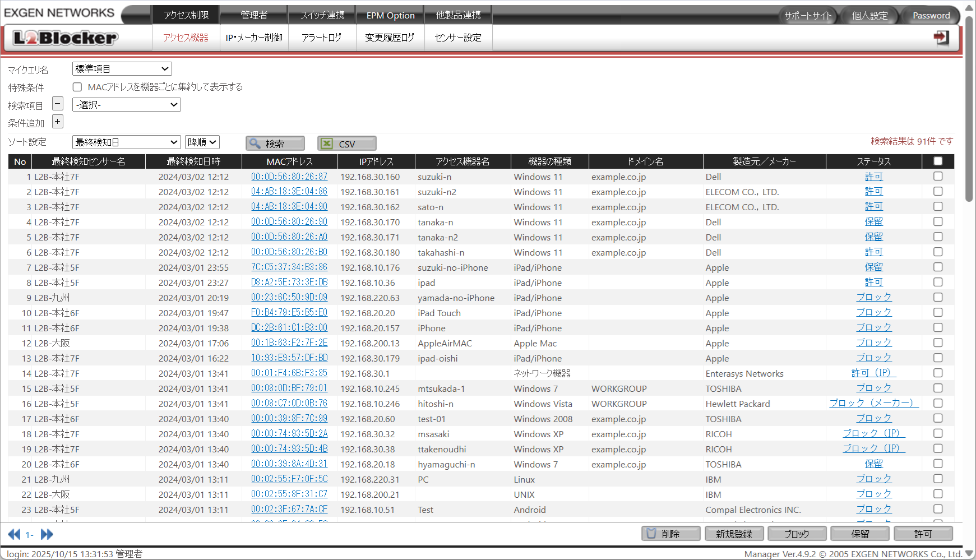Change sort order via 降順 dropdown
The height and width of the screenshot is (560, 976).
click(x=202, y=142)
